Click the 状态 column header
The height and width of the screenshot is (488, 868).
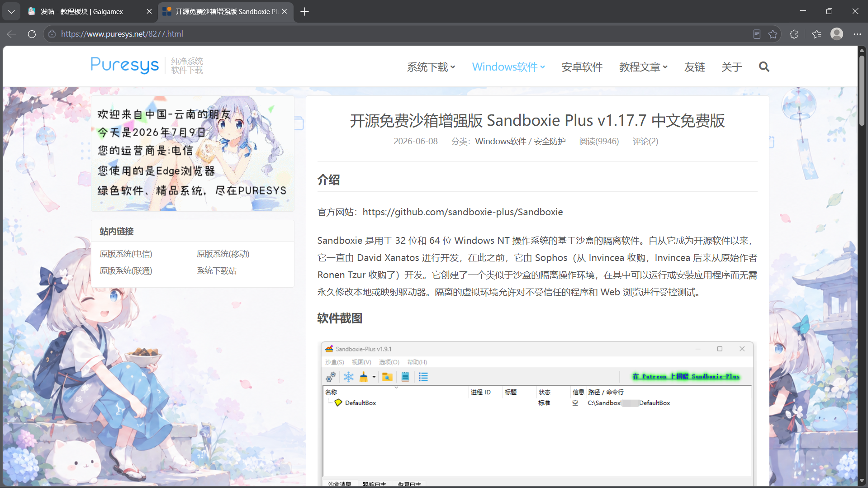click(x=545, y=392)
